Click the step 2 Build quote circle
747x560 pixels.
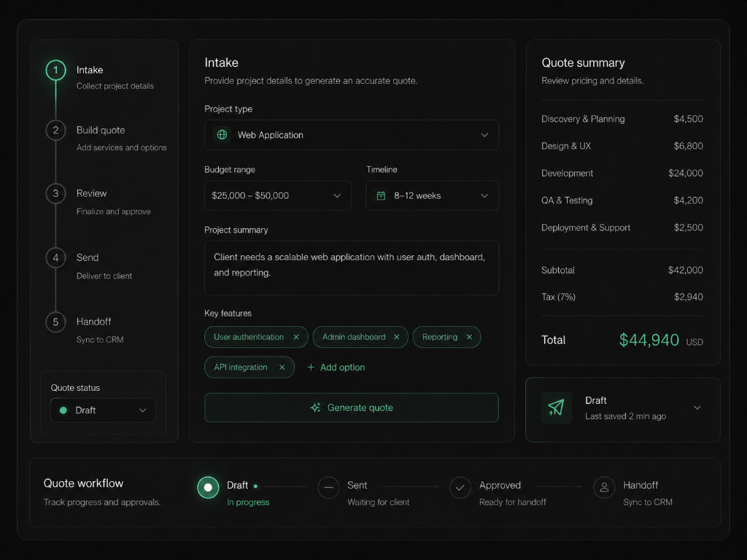pyautogui.click(x=55, y=131)
